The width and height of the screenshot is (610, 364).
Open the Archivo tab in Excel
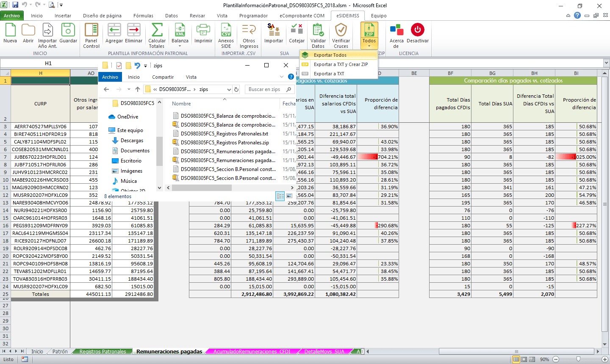(12, 16)
